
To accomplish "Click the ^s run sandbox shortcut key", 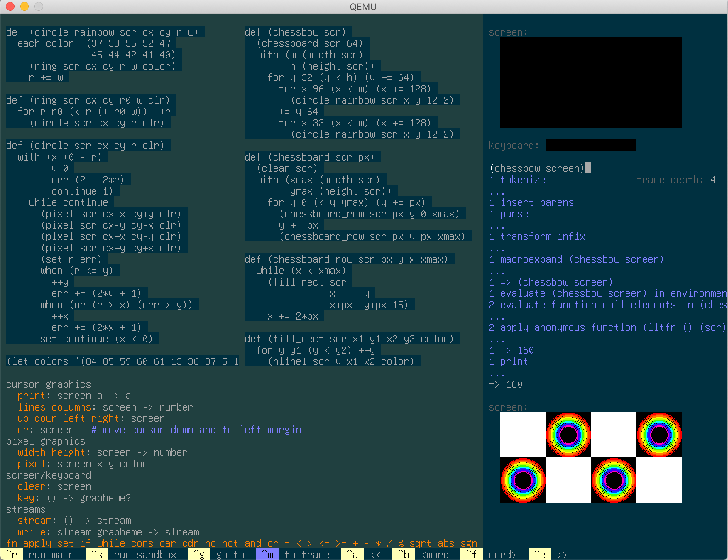I will click(x=97, y=554).
